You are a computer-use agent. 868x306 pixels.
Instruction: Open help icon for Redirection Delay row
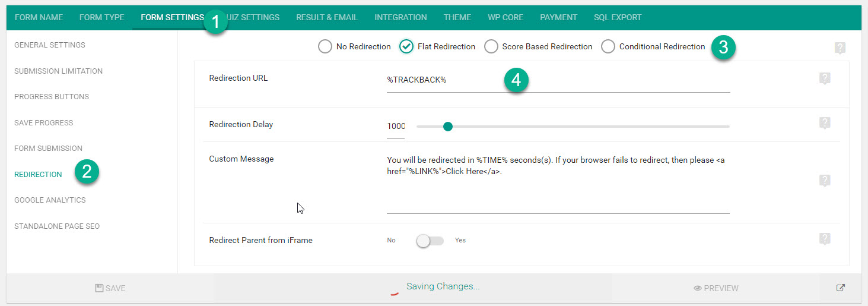(824, 123)
